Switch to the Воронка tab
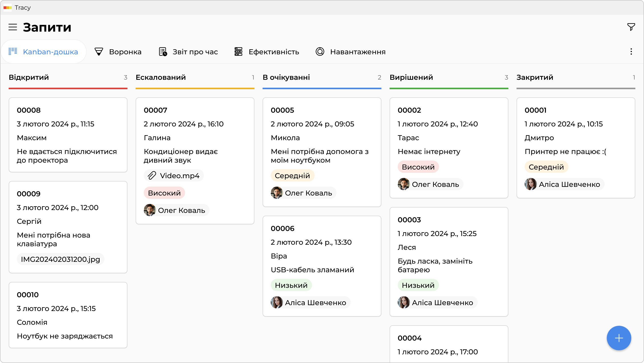Viewport: 644px width, 363px height. 118,52
